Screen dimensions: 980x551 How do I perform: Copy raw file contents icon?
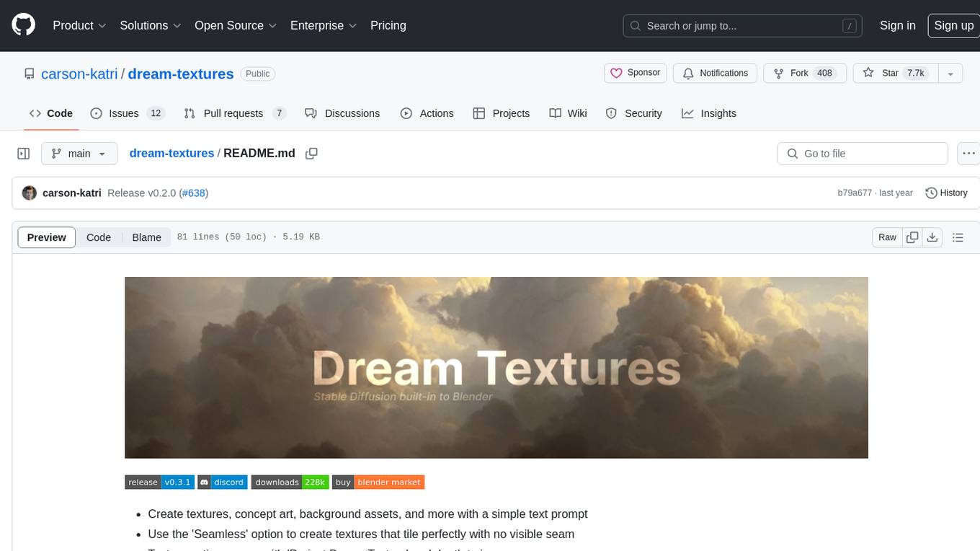[x=912, y=237]
